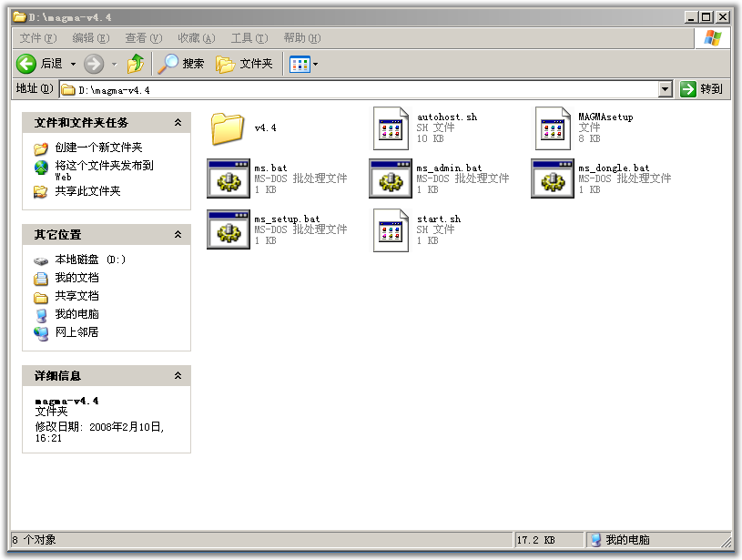Click the MAGMAsetup file name
The width and height of the screenshot is (742, 560).
coord(605,117)
